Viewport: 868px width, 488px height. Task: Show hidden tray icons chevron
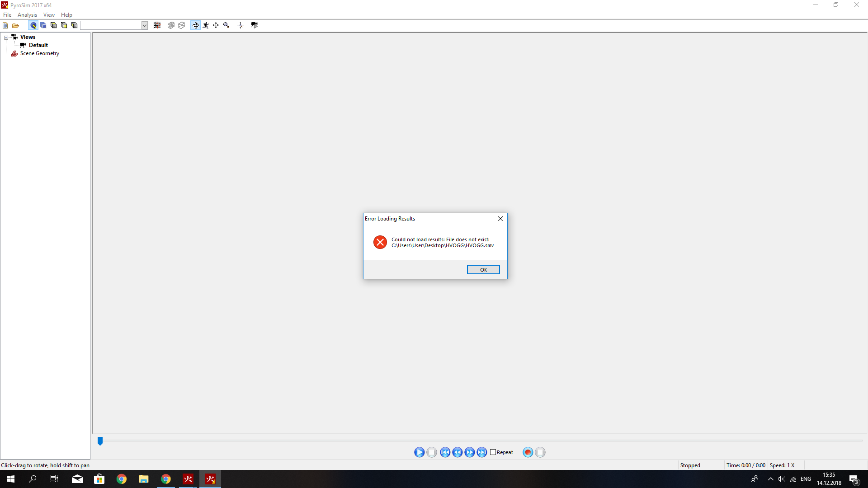coord(770,479)
